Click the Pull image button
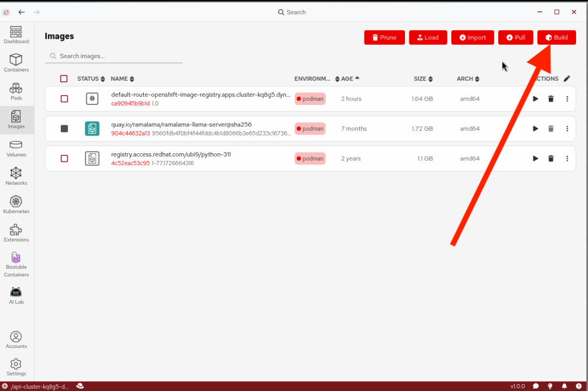The width and height of the screenshot is (588, 391). (515, 38)
